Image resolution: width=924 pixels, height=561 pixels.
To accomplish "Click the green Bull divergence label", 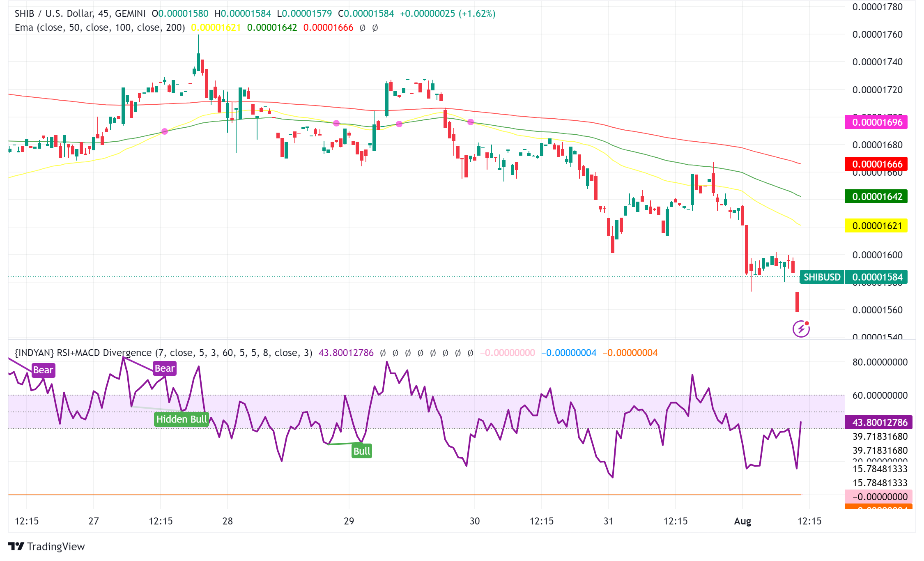I will point(362,451).
